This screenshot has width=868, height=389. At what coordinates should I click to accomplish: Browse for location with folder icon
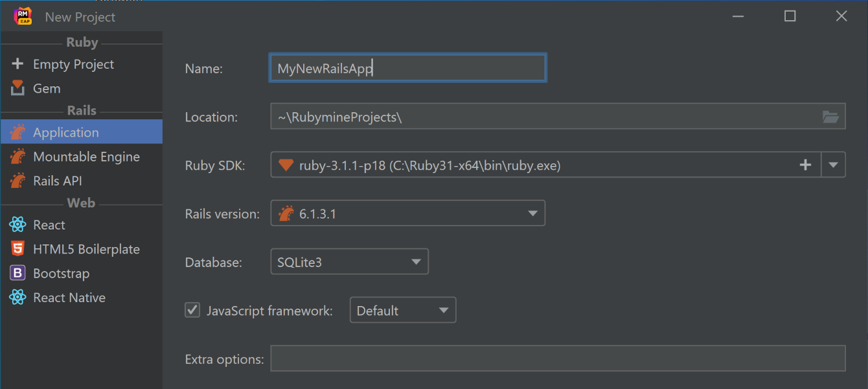(x=830, y=117)
